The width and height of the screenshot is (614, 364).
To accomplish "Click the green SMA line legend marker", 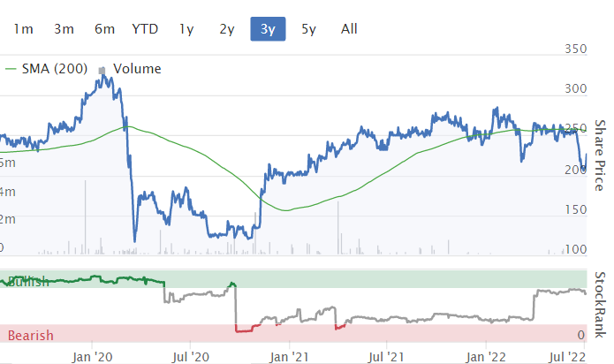I will coord(11,69).
